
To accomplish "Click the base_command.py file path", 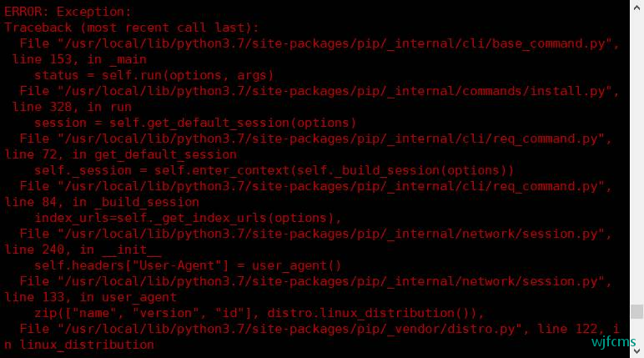I will click(x=335, y=43).
